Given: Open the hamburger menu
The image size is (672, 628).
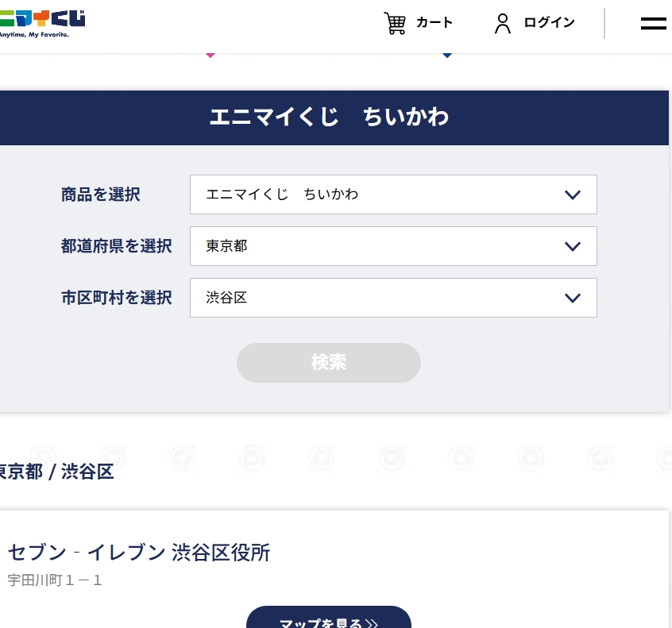Looking at the screenshot, I should click(x=653, y=24).
